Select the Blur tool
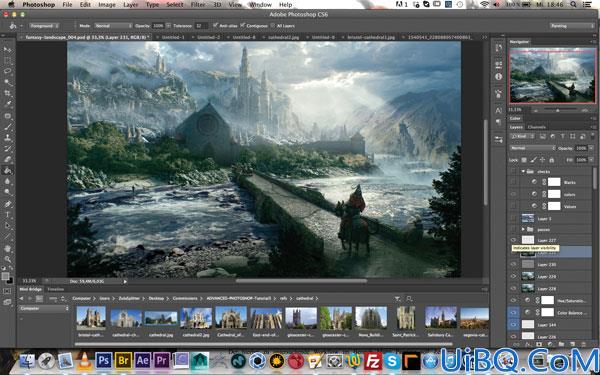 pyautogui.click(x=7, y=181)
